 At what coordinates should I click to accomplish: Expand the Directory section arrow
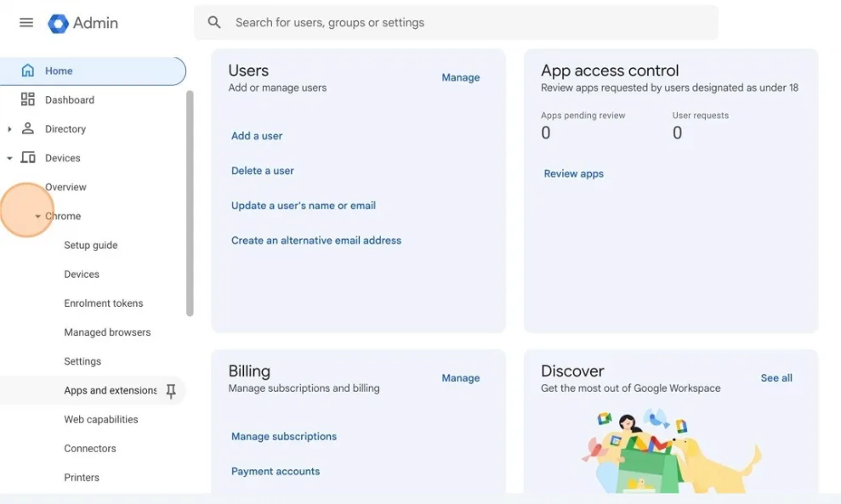(x=9, y=129)
